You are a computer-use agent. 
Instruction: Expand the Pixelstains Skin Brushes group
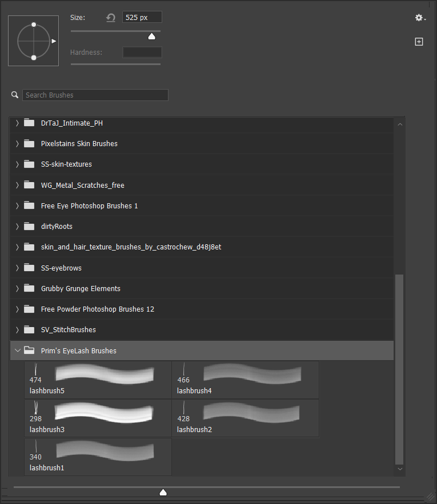[x=17, y=143]
